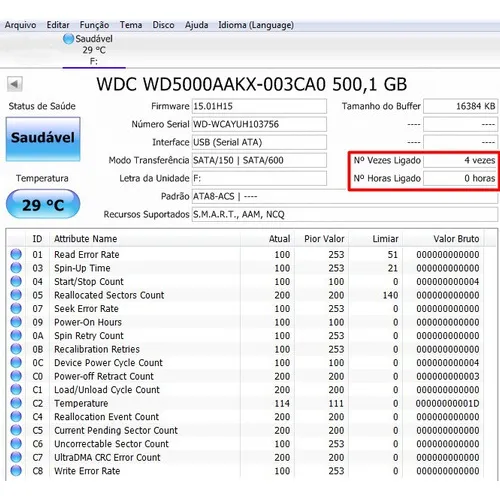Click the Saudável health status button
Screen dimensions: 500x500
(x=43, y=139)
